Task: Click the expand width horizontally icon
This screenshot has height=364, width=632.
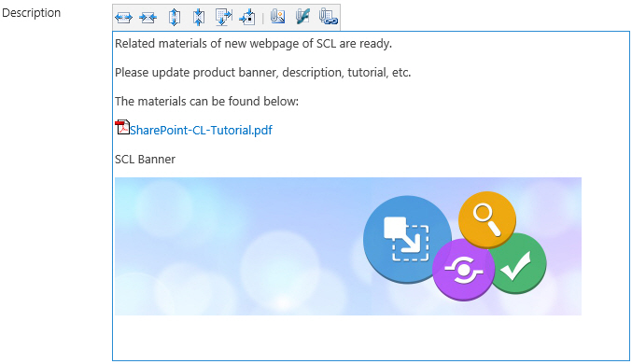Action: tap(123, 18)
